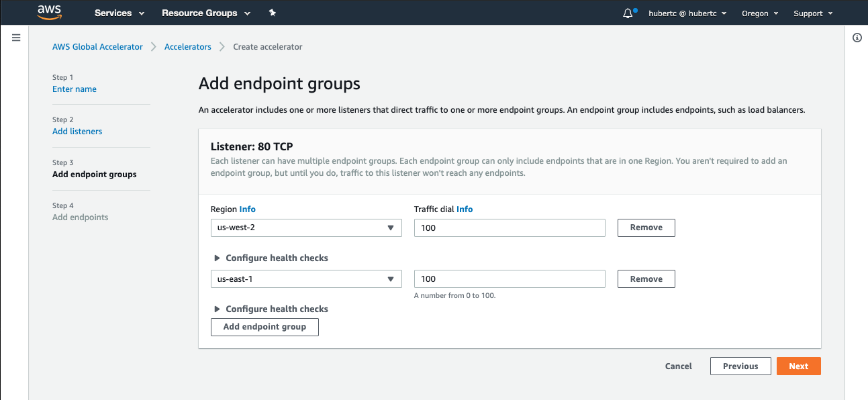This screenshot has height=400, width=868.
Task: Open the Support menu
Action: click(813, 13)
